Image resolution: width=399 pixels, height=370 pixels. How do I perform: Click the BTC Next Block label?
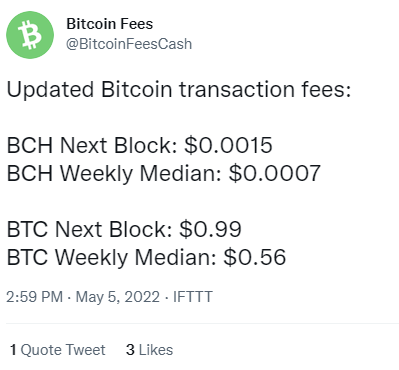[89, 229]
